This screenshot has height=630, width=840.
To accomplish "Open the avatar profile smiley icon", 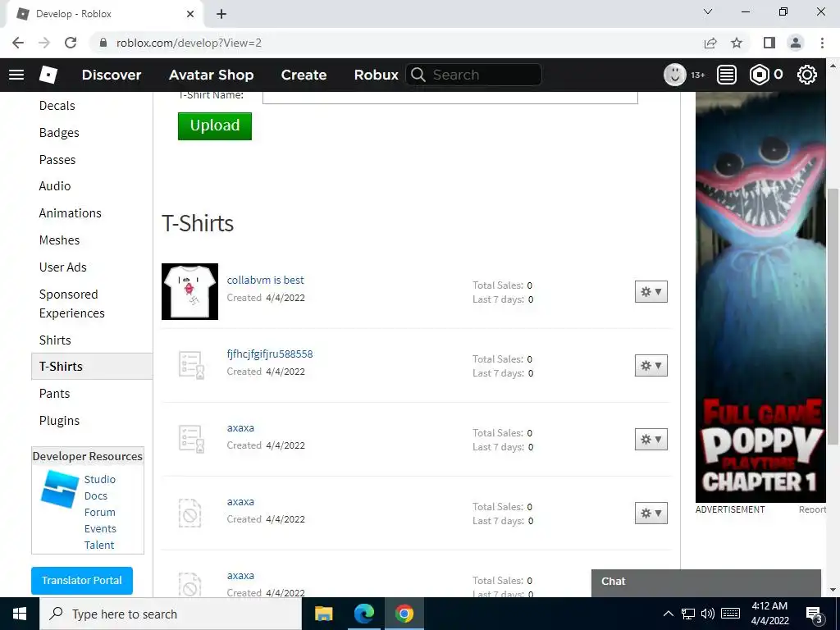I will (x=675, y=75).
